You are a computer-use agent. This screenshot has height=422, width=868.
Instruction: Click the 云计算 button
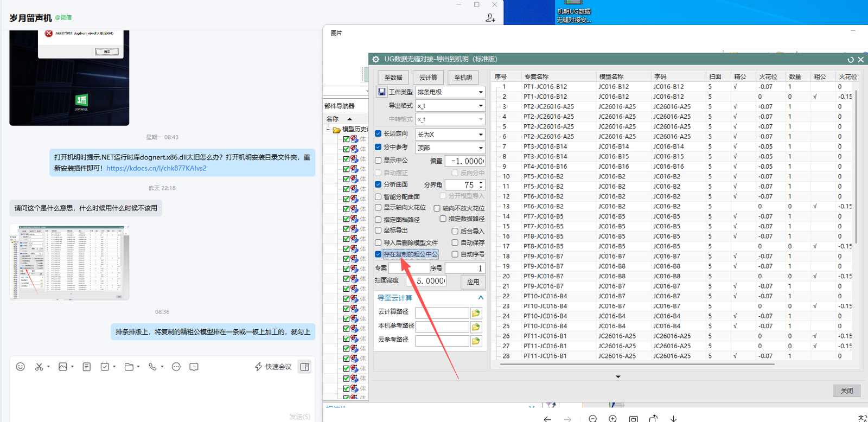click(428, 78)
